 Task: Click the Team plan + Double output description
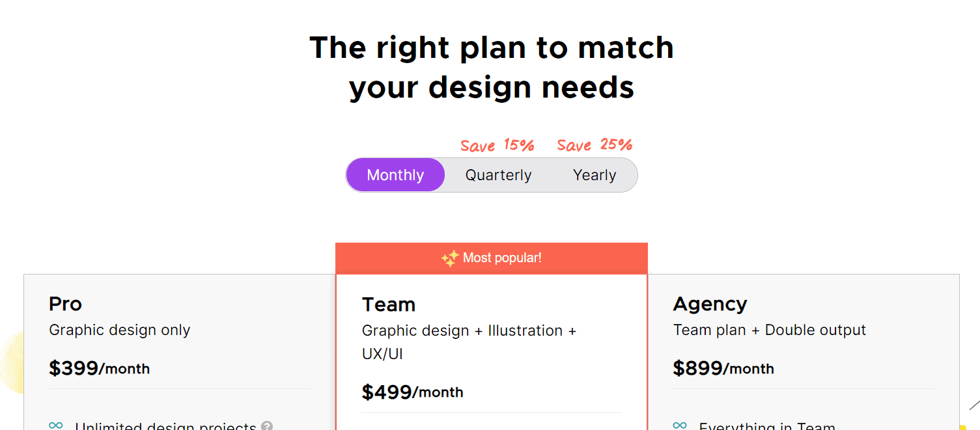[x=770, y=330]
